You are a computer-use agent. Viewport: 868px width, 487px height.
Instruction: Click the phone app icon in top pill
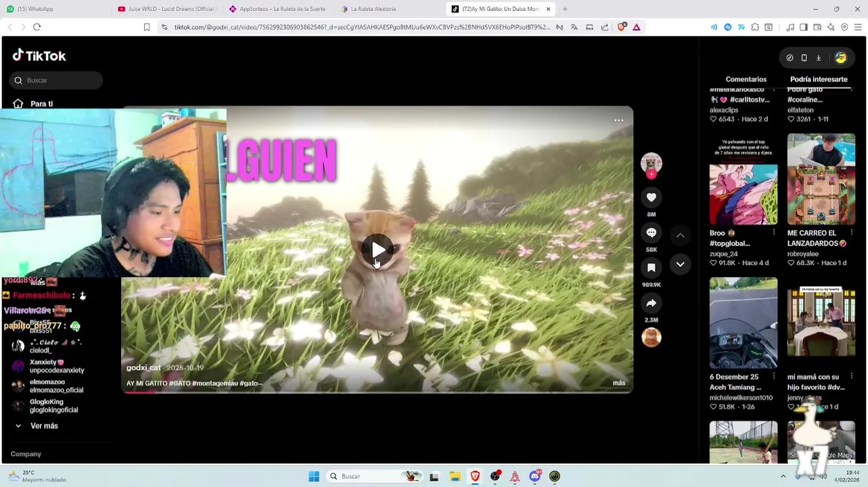tap(804, 57)
